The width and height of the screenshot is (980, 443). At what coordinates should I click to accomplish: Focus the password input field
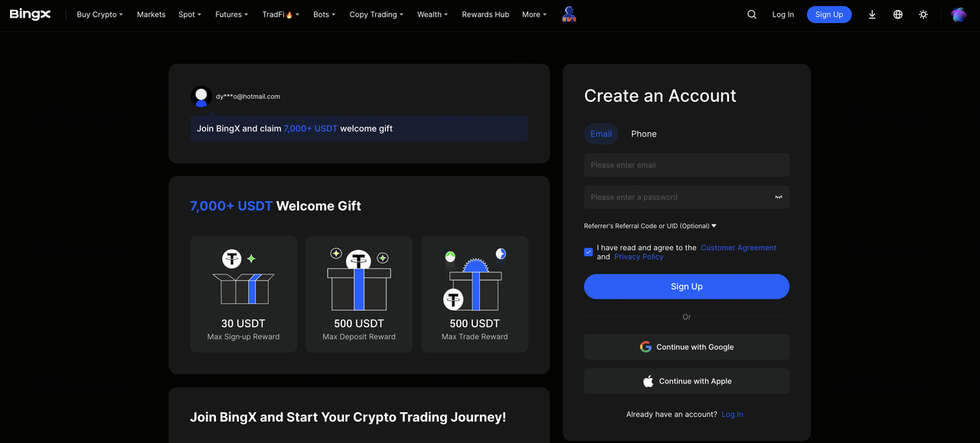pos(687,197)
